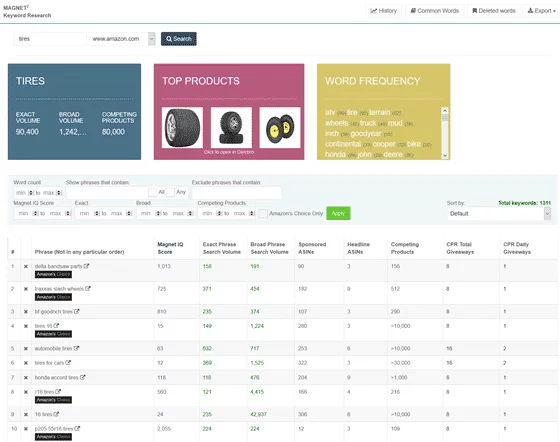Viewport: 560px width, 442px height.
Task: Apply the keyword filters
Action: 338,214
